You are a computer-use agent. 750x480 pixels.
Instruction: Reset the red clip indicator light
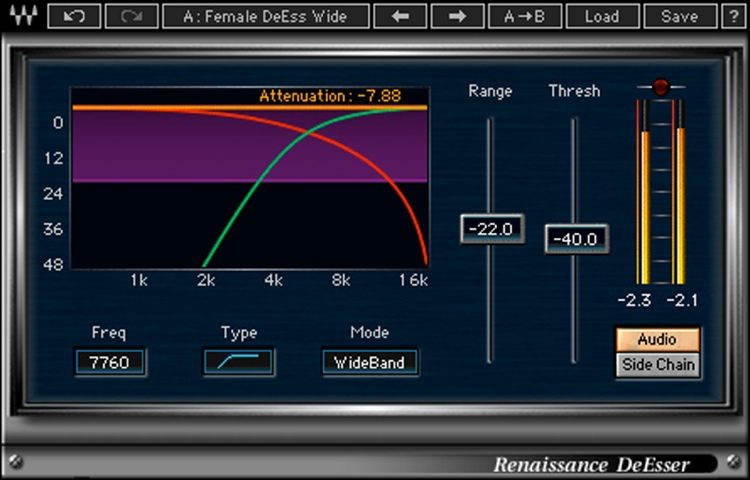pos(661,87)
